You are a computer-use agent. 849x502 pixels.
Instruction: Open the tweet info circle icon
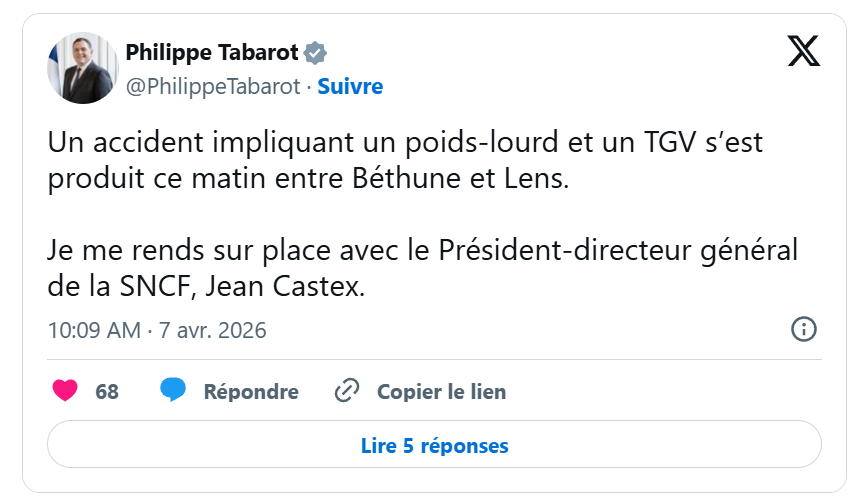point(803,329)
